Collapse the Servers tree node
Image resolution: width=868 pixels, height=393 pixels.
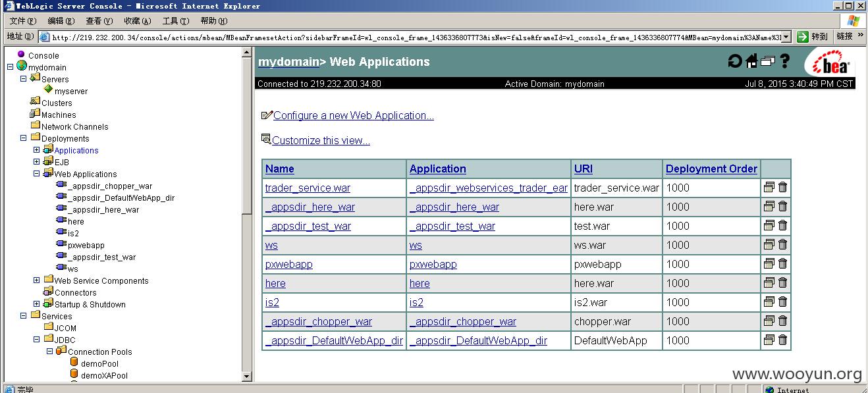click(23, 79)
